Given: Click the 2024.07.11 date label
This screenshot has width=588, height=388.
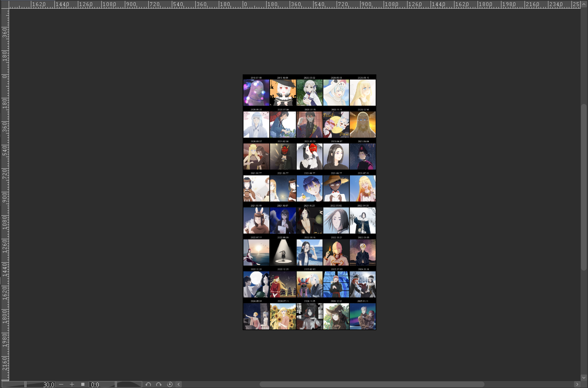Looking at the screenshot, I should [283, 301].
